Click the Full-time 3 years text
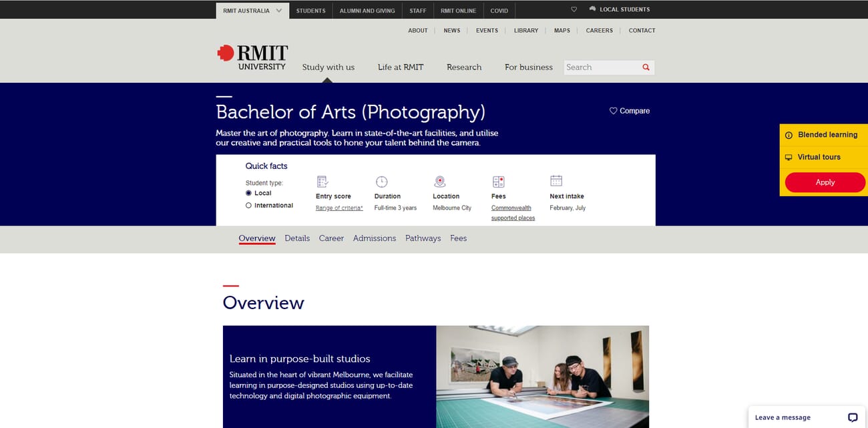Image resolution: width=868 pixels, height=428 pixels. click(395, 208)
